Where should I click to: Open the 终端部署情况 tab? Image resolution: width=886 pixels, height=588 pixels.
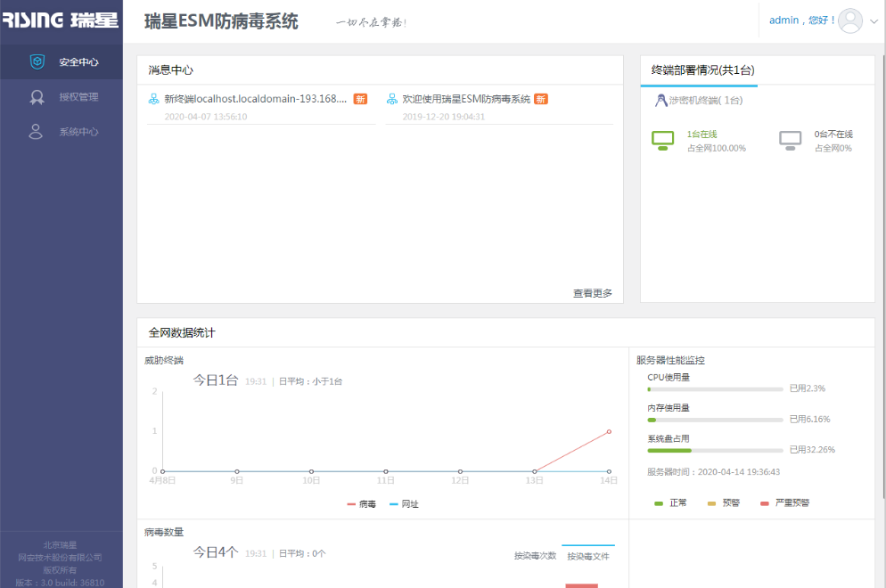point(698,69)
